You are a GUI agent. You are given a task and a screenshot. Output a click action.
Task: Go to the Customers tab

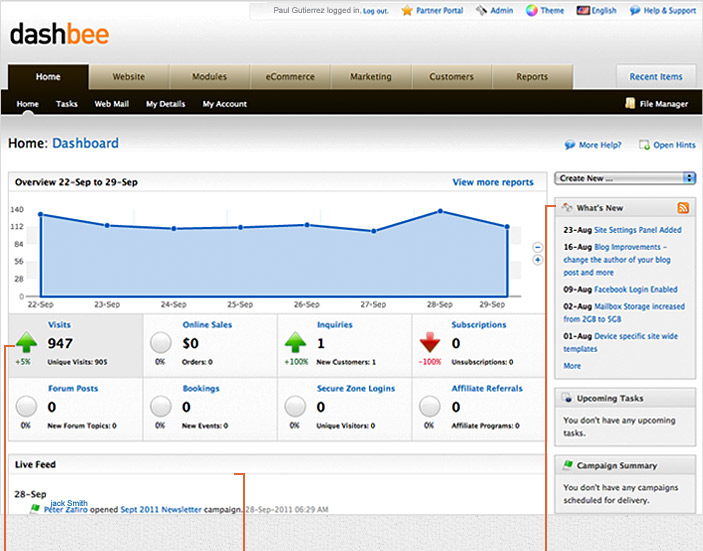451,77
